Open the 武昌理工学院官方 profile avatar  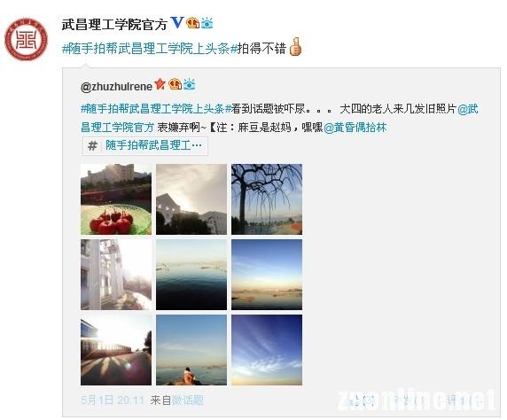(x=26, y=40)
